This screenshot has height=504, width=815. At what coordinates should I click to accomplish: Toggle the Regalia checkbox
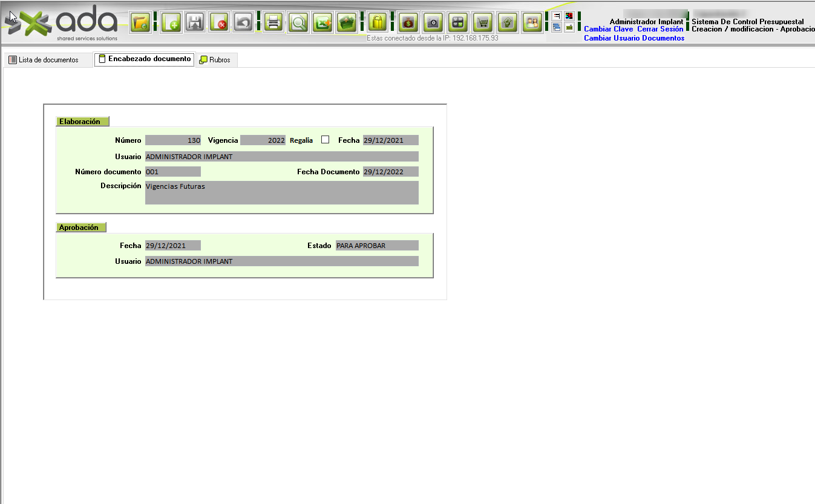coord(326,140)
